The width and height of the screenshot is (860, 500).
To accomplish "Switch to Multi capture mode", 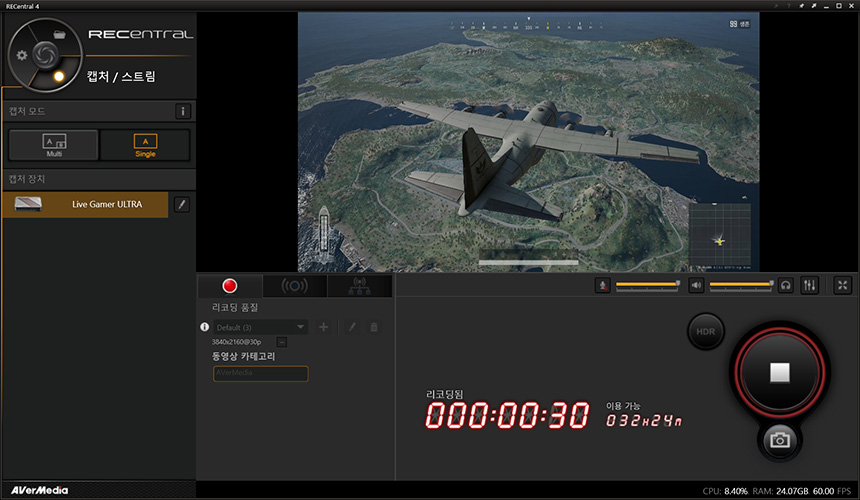I will [x=54, y=145].
